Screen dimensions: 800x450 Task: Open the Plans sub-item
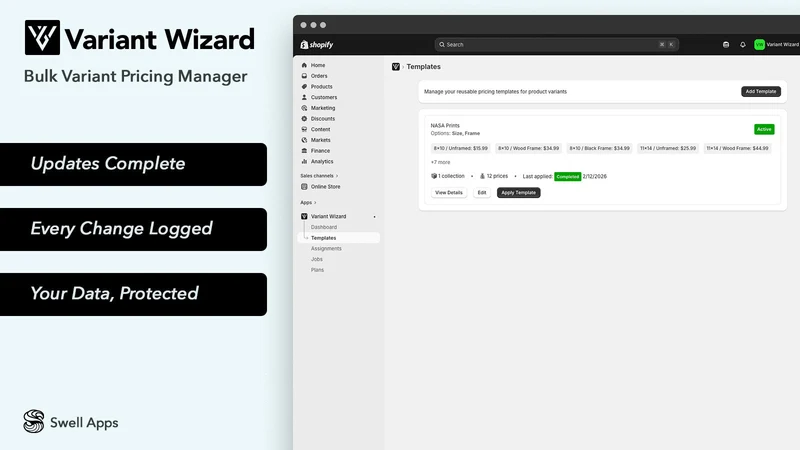pyautogui.click(x=317, y=270)
